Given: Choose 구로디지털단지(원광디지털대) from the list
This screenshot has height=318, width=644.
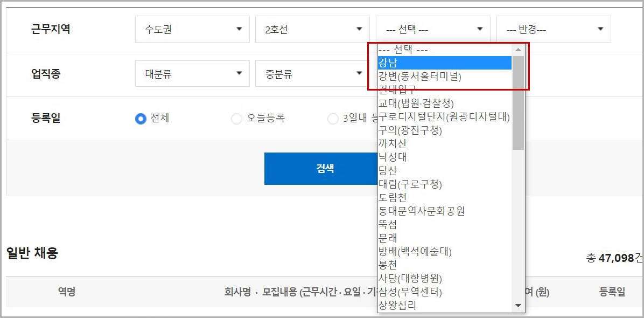Looking at the screenshot, I should 445,117.
